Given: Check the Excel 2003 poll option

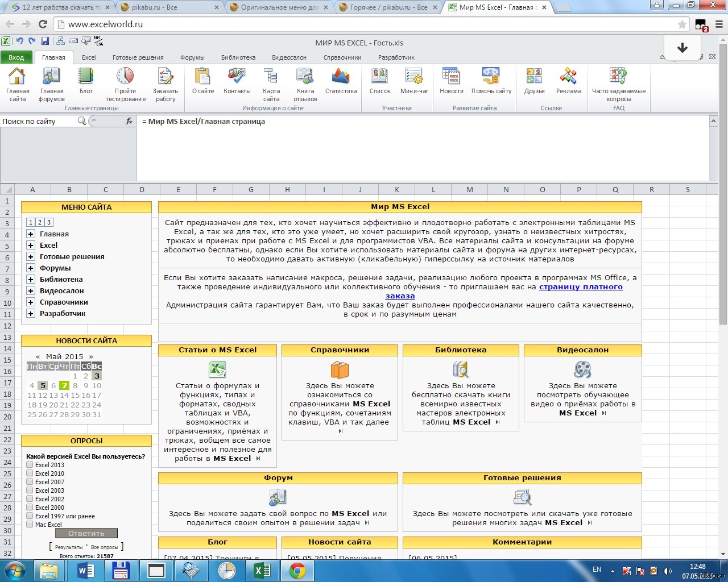Looking at the screenshot, I should [x=30, y=490].
